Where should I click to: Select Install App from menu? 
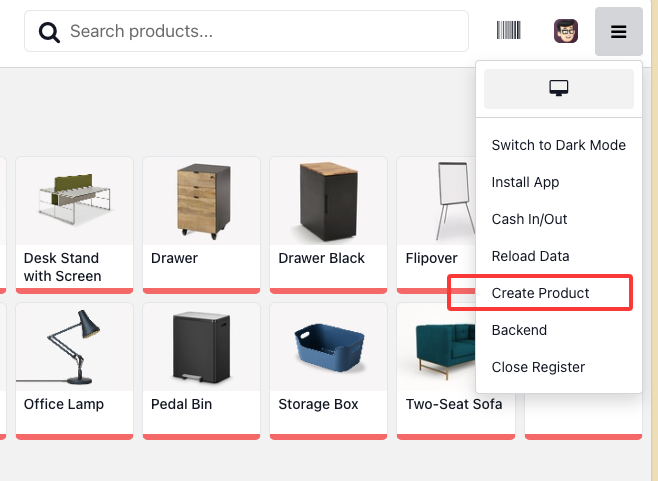click(525, 182)
